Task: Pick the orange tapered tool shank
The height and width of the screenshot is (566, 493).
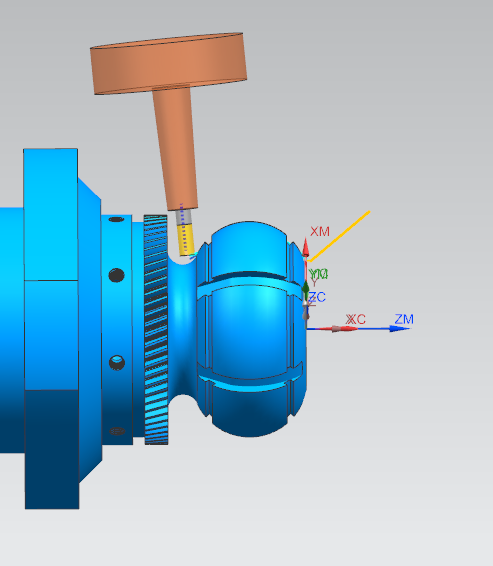Action: pos(175,148)
